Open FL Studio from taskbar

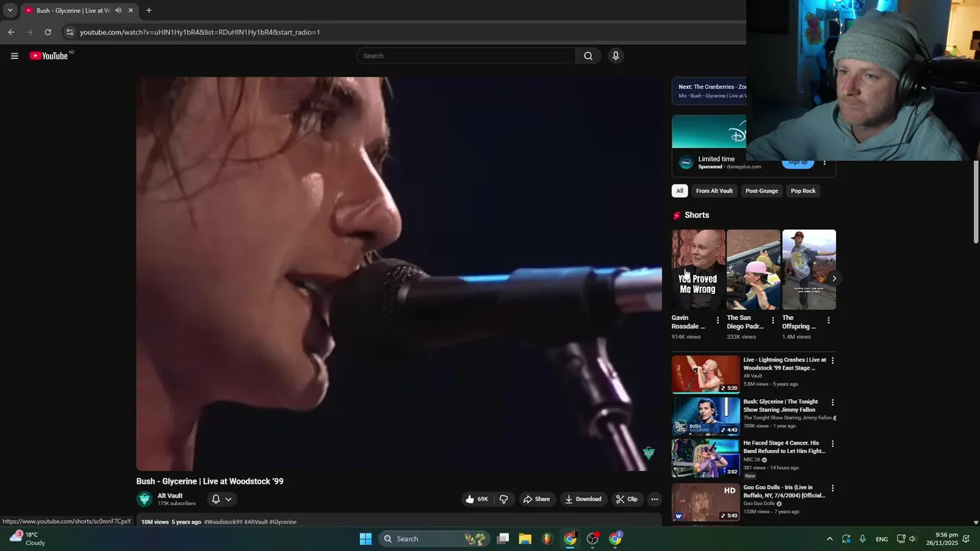[547, 539]
